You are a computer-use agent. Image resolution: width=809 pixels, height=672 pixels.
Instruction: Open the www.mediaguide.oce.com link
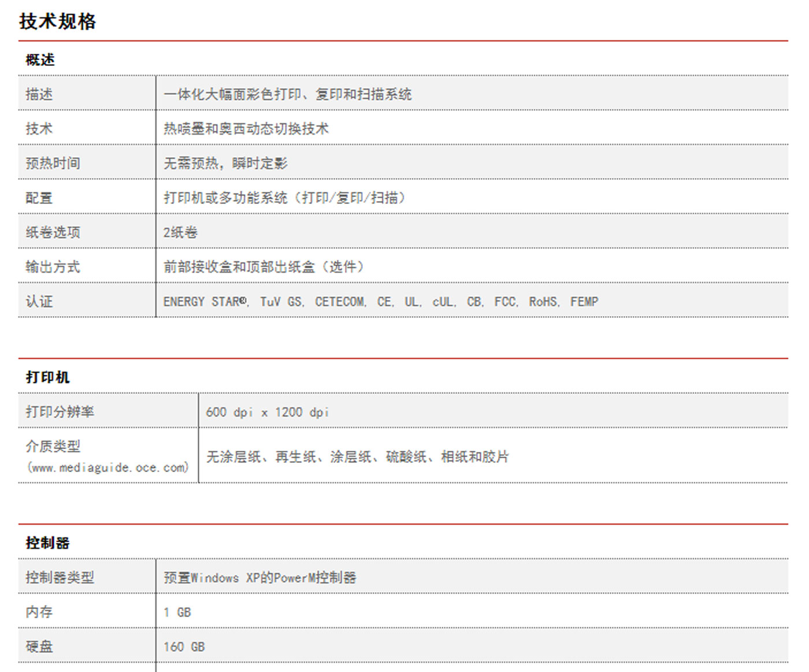(107, 467)
